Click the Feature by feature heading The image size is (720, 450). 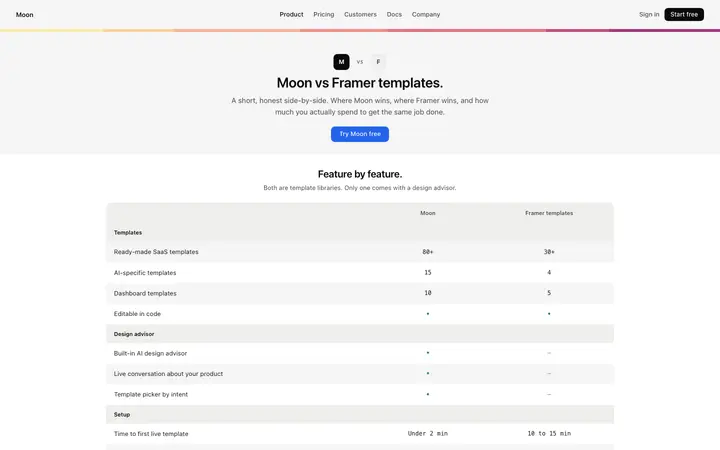tap(360, 174)
